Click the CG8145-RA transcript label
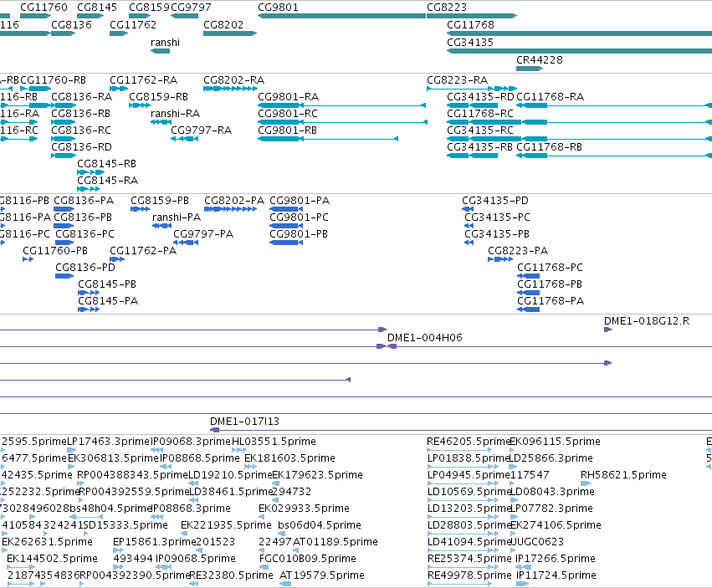 point(108,181)
